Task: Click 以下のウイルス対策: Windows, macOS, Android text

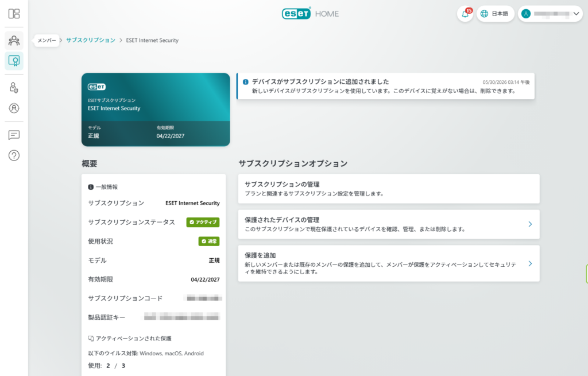Action: 146,354
